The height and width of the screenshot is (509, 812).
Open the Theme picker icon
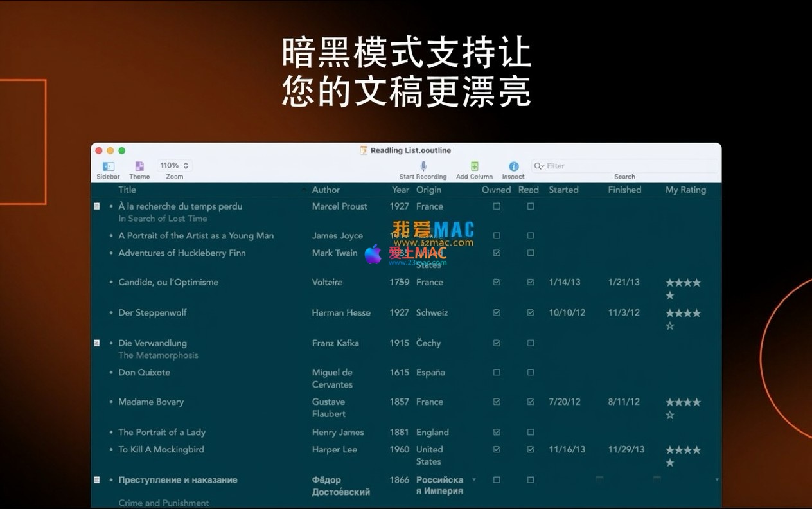pos(139,166)
